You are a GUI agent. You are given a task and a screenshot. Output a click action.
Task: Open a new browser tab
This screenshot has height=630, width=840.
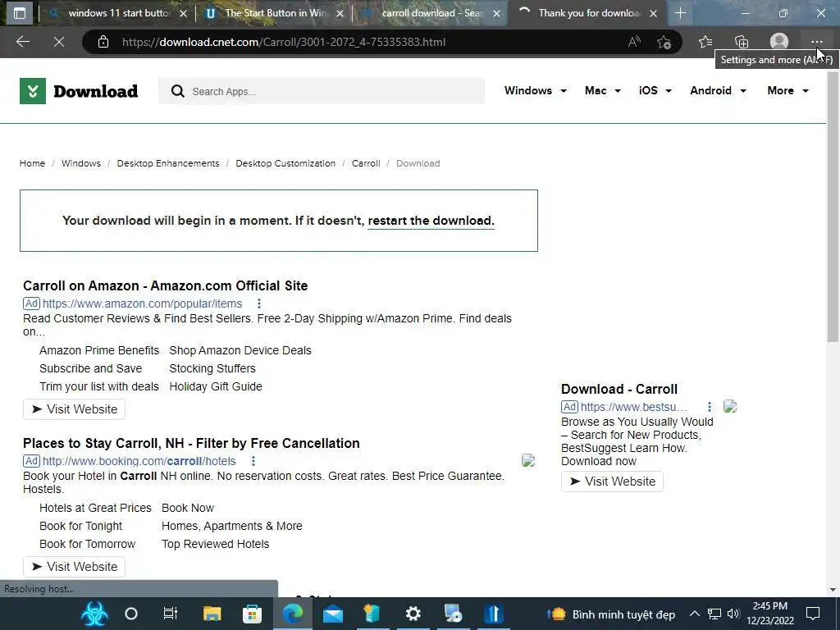680,13
